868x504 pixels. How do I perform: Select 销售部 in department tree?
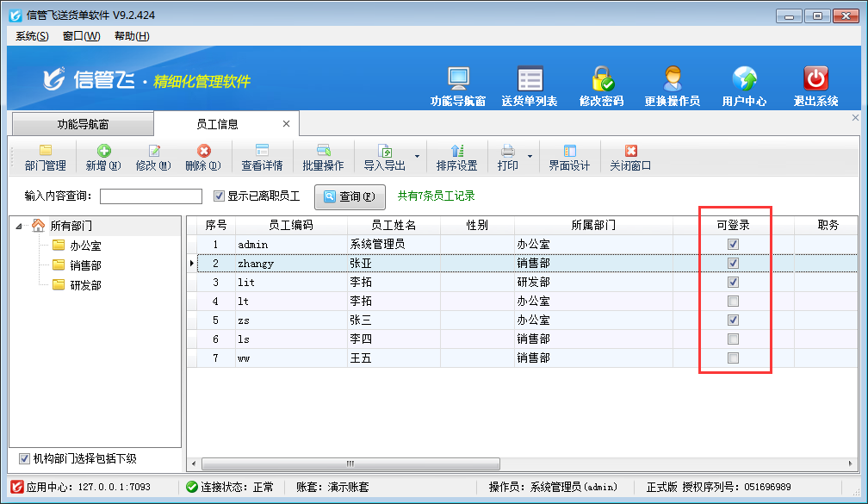[85, 264]
